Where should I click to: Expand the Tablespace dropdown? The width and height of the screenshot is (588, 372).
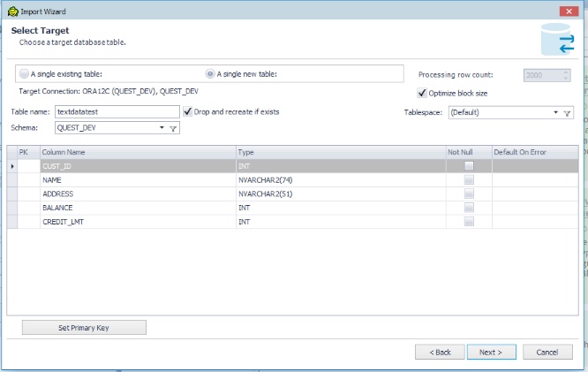tap(555, 113)
